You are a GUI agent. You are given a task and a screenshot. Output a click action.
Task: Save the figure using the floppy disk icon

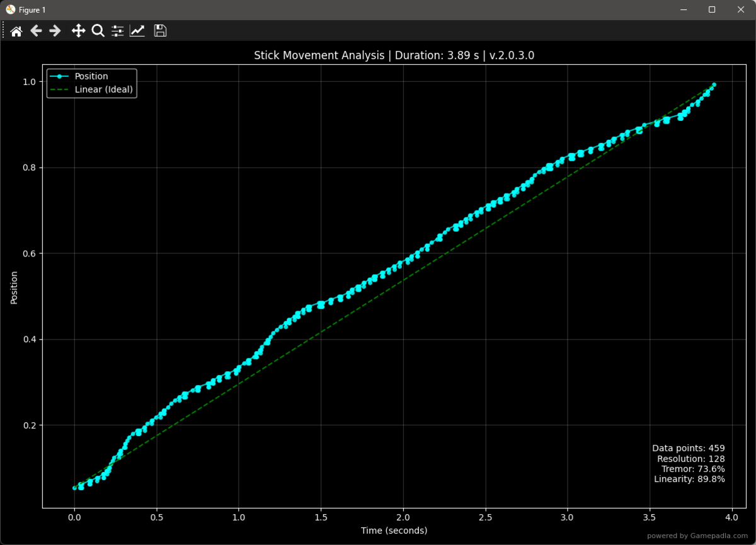click(x=160, y=31)
